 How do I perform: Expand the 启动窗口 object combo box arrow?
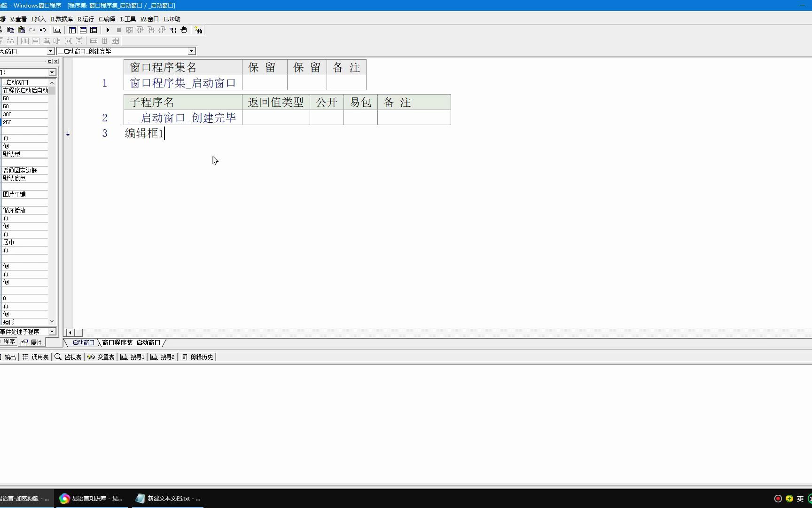[x=50, y=51]
